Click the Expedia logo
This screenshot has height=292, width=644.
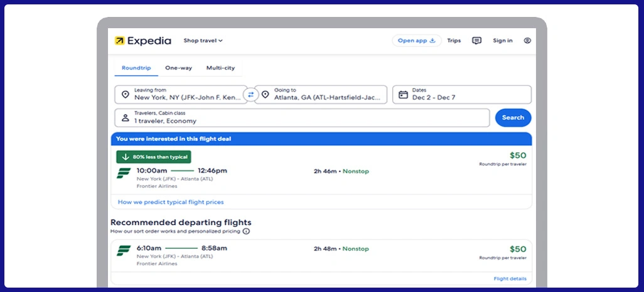[143, 41]
